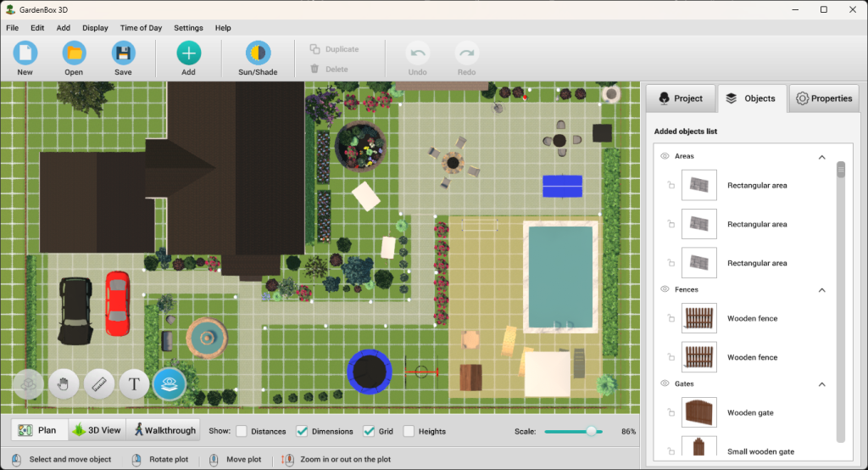Open the File menu
Image resolution: width=868 pixels, height=470 pixels.
[12, 28]
